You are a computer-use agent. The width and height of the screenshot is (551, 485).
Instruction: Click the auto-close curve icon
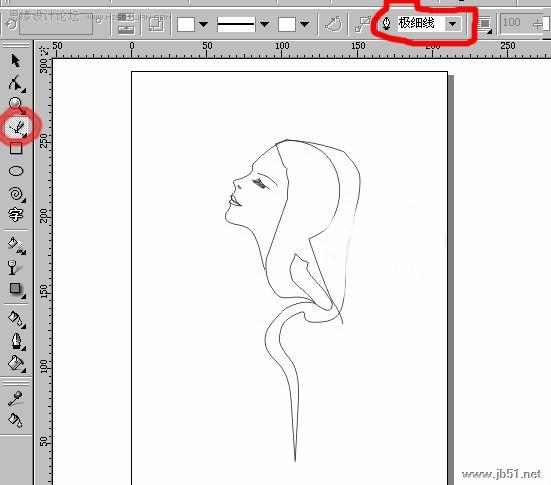click(333, 25)
